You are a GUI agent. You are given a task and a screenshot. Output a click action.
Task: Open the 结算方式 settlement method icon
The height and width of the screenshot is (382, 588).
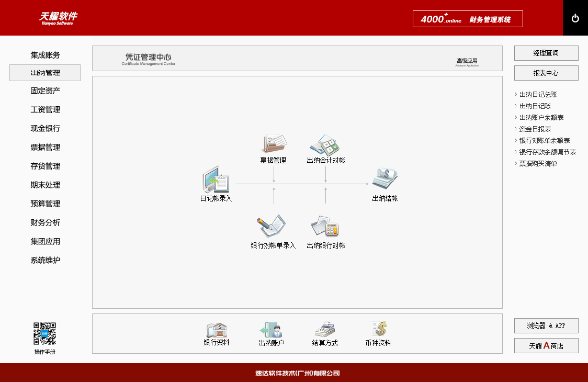coord(325,330)
